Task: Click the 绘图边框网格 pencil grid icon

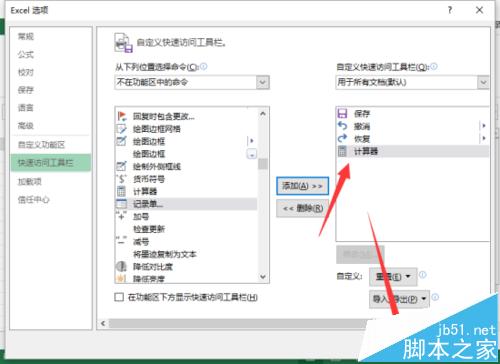Action: point(121,129)
